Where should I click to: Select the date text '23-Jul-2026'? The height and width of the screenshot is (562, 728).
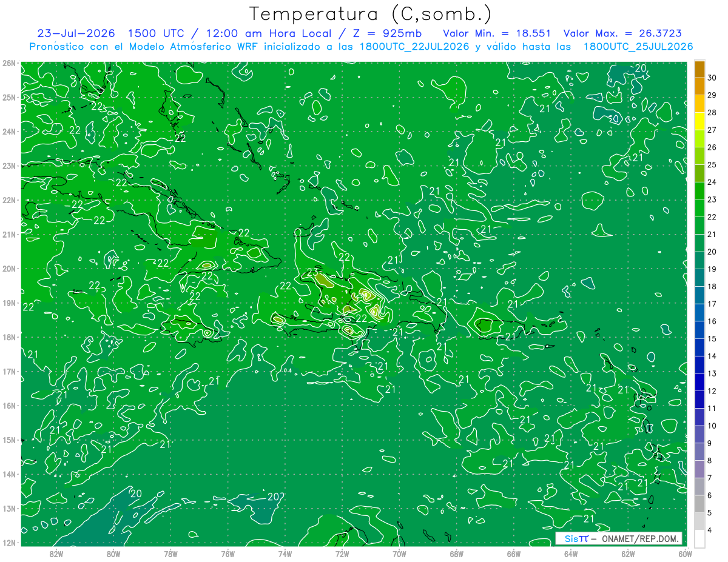[76, 33]
